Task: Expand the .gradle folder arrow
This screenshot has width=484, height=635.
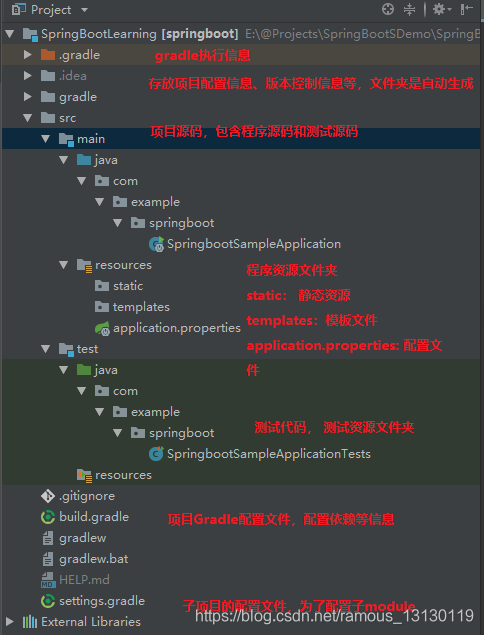Action: click(28, 54)
